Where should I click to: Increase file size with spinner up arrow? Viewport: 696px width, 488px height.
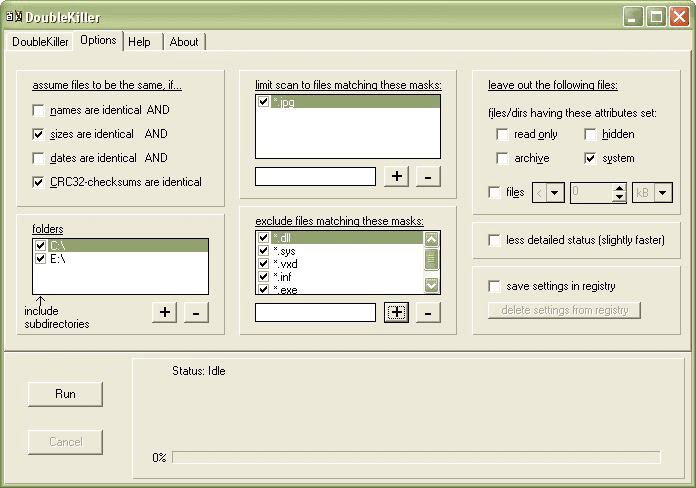(619, 188)
